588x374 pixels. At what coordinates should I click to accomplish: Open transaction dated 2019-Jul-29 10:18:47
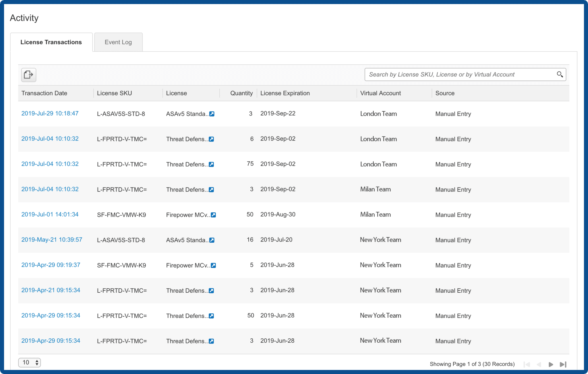coord(50,113)
